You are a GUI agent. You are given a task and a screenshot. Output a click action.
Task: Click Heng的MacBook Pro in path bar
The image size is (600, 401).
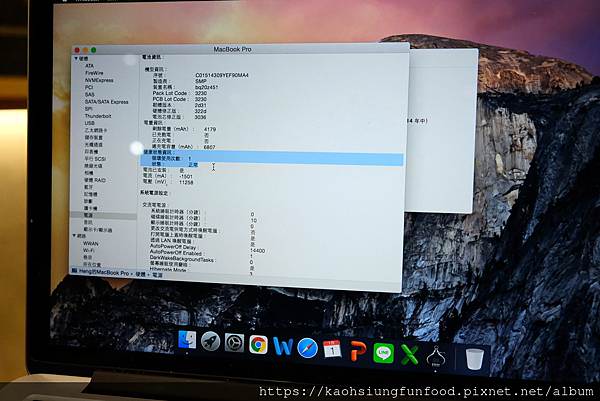click(104, 272)
